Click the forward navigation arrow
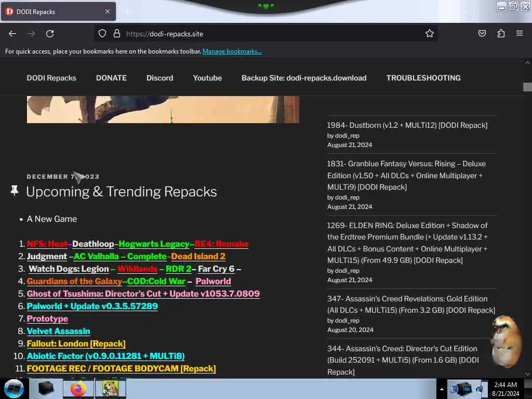Image resolution: width=532 pixels, height=399 pixels. coord(31,34)
